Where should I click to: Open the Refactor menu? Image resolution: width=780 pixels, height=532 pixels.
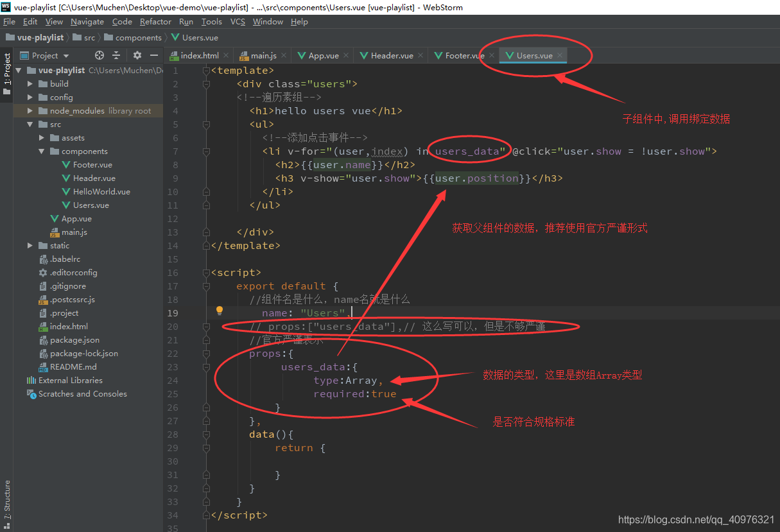pyautogui.click(x=155, y=22)
